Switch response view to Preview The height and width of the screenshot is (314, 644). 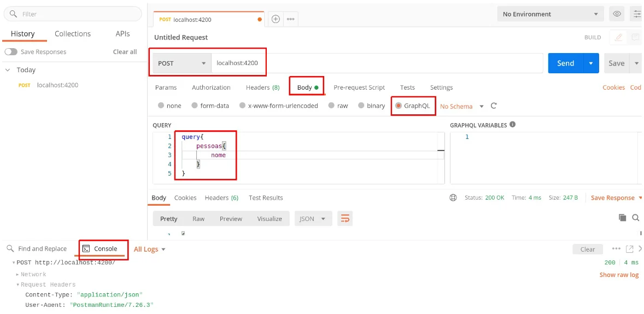[231, 219]
